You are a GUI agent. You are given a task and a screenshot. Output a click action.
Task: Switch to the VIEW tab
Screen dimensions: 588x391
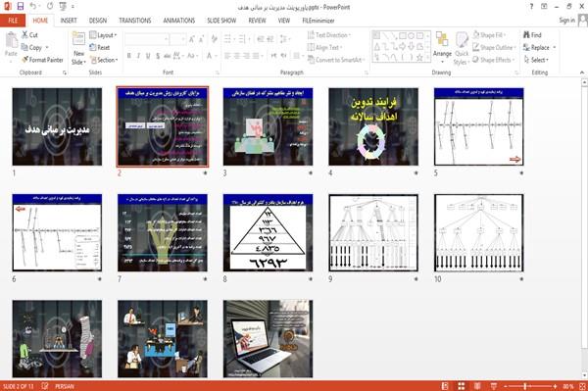(284, 21)
